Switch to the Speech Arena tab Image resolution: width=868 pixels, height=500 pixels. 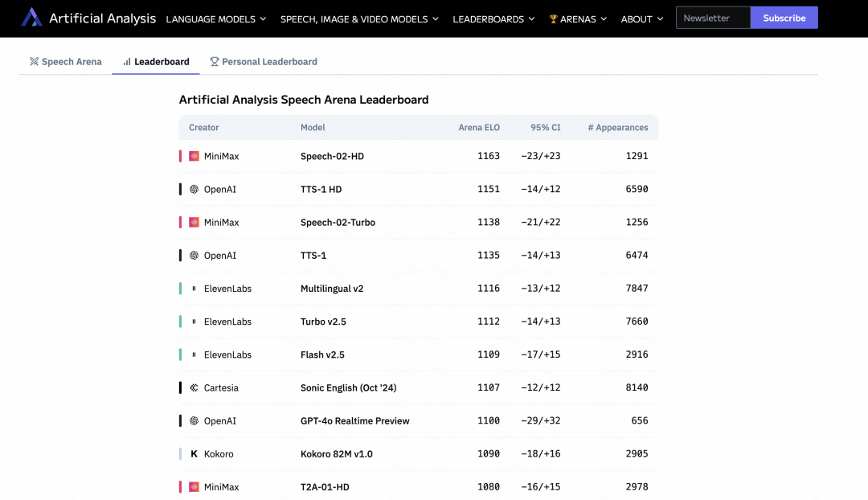point(66,61)
